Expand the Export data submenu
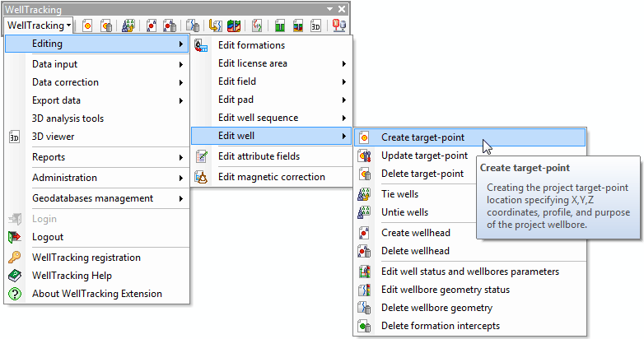Viewport: 644px width, 339px height. point(97,100)
